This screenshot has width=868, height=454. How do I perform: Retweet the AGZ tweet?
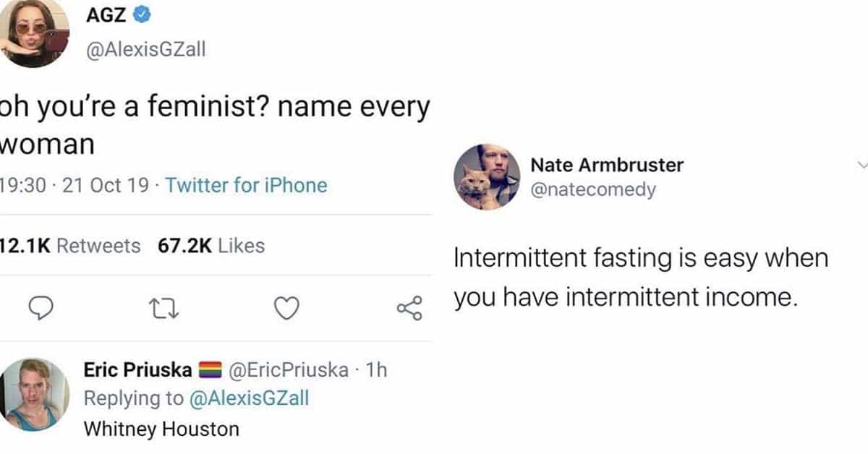[x=163, y=309]
